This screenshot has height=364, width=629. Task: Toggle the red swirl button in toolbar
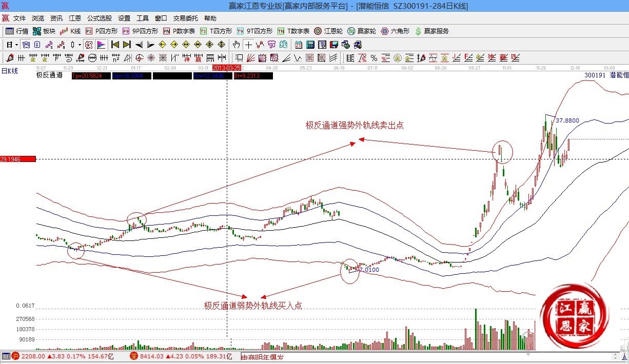pos(89,45)
